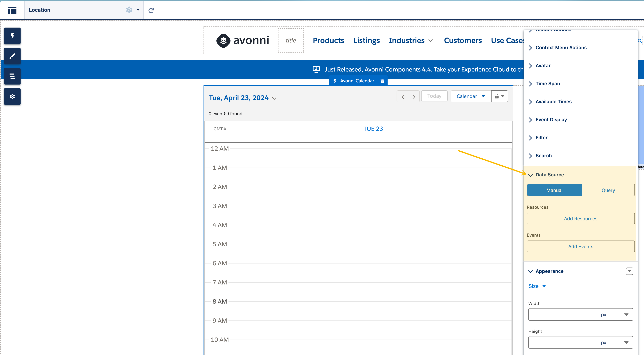This screenshot has width=644, height=355.
Task: Switch data source to Query
Action: (x=608, y=190)
